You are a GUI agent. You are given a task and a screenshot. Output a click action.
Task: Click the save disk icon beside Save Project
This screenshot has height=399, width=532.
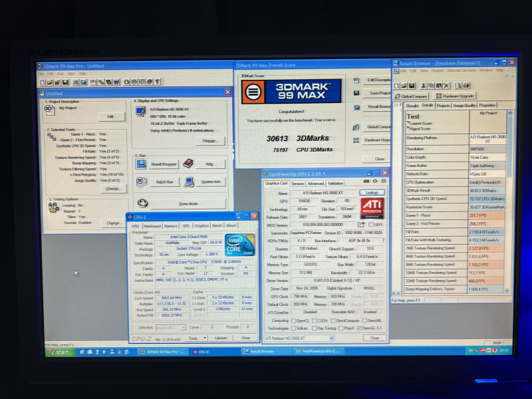(x=356, y=93)
